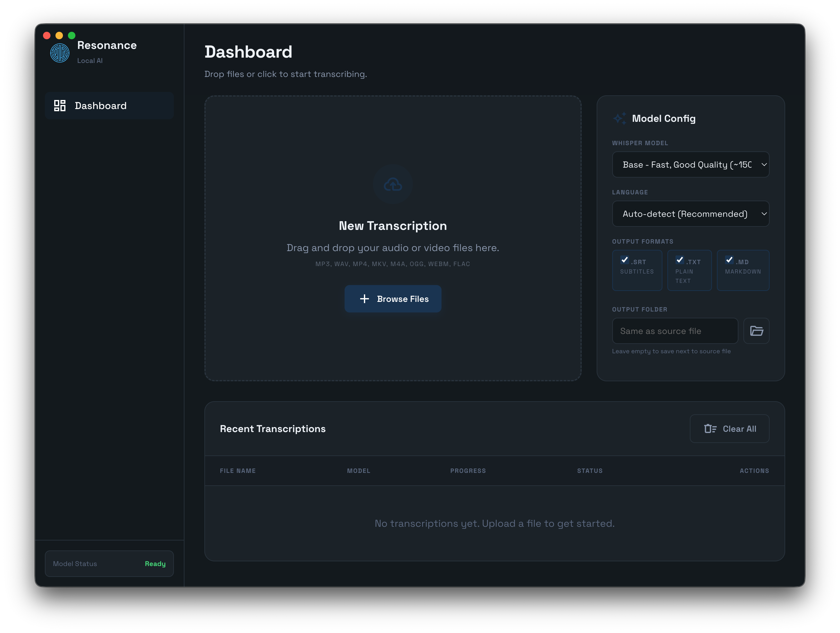The width and height of the screenshot is (840, 633).
Task: Click Clear All to remove transcriptions
Action: (729, 428)
